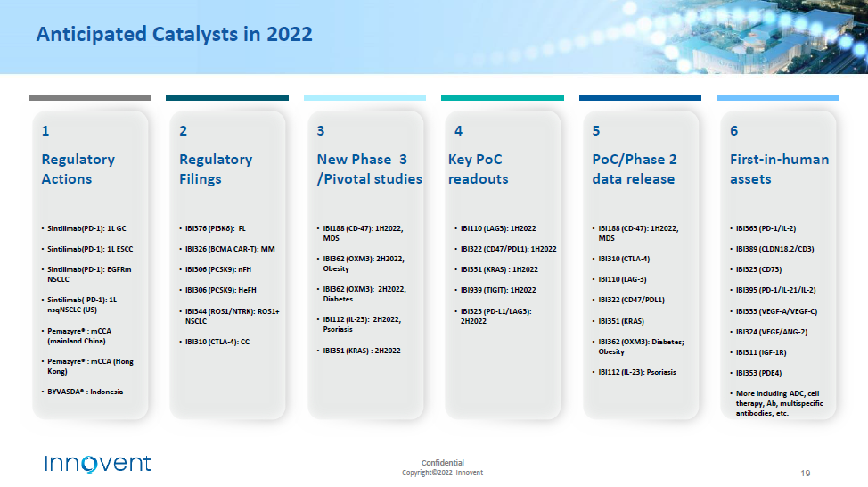The width and height of the screenshot is (868, 487).
Task: Click 'IBI110 (LAG3): 1H2022' bullet
Action: 498,228
